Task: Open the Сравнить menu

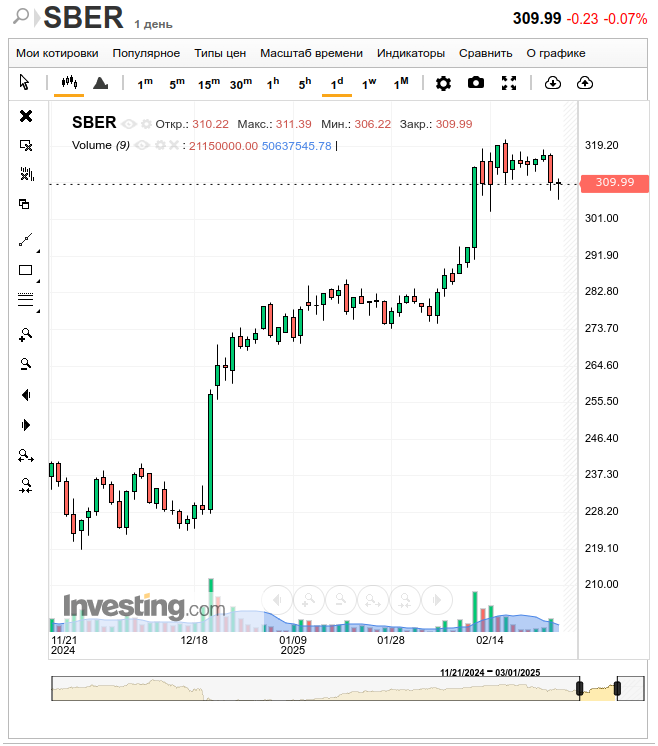Action: 485,53
